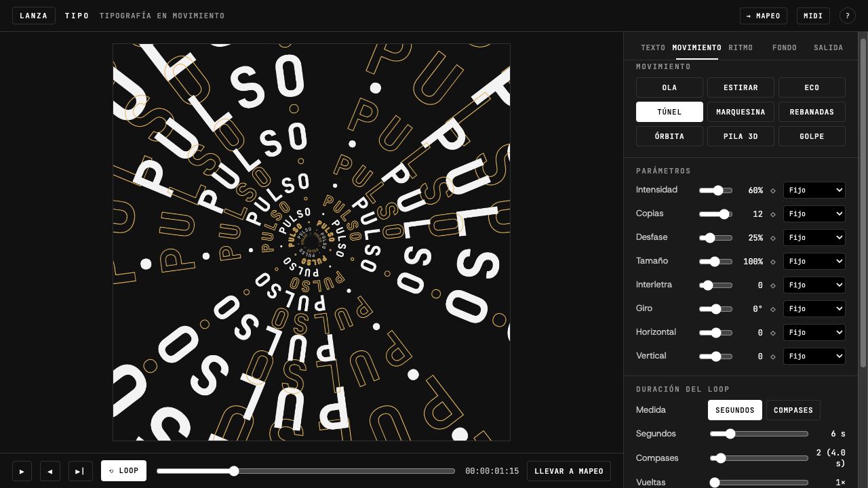
Task: Toggle the diamond icon beside Horizontal
Action: (773, 333)
